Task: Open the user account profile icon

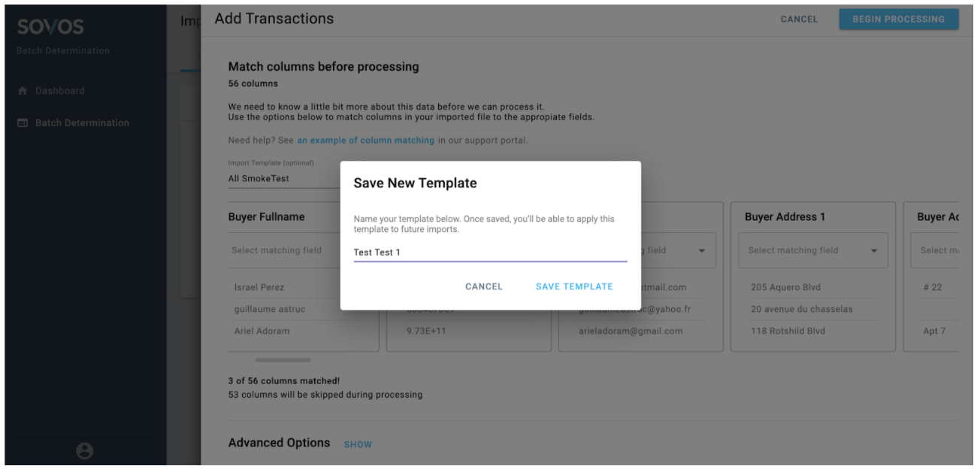Action: [85, 450]
